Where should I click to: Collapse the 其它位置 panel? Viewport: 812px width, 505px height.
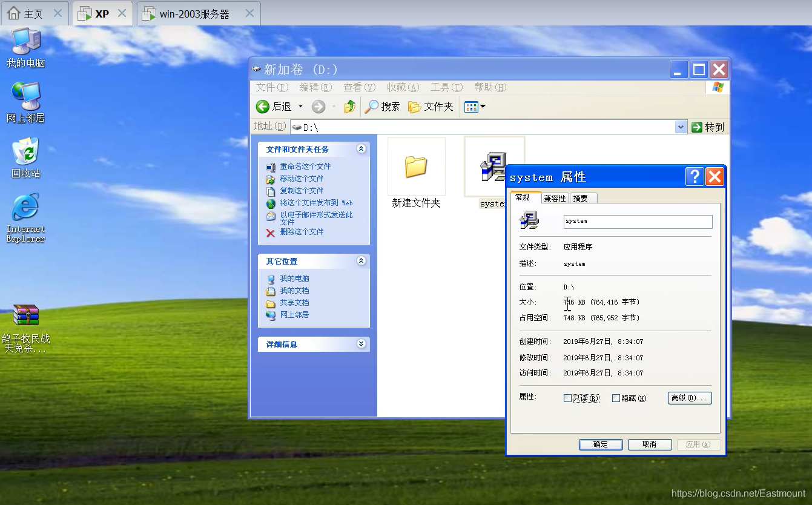(x=361, y=261)
